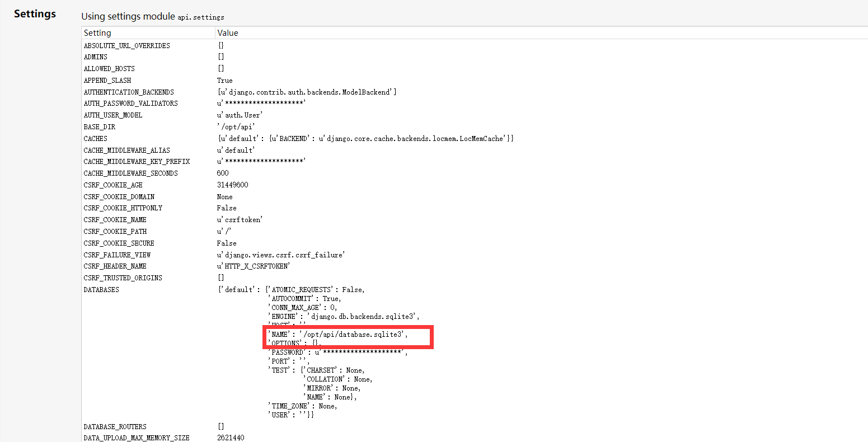
Task: Select the ABSOLUTE_URL_OVERRIDES setting name
Action: tap(127, 45)
